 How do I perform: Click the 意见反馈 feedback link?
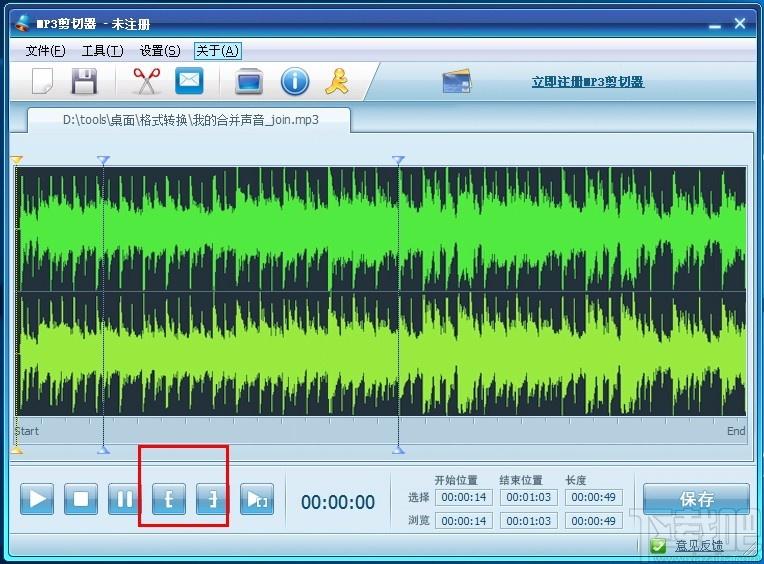click(x=699, y=546)
